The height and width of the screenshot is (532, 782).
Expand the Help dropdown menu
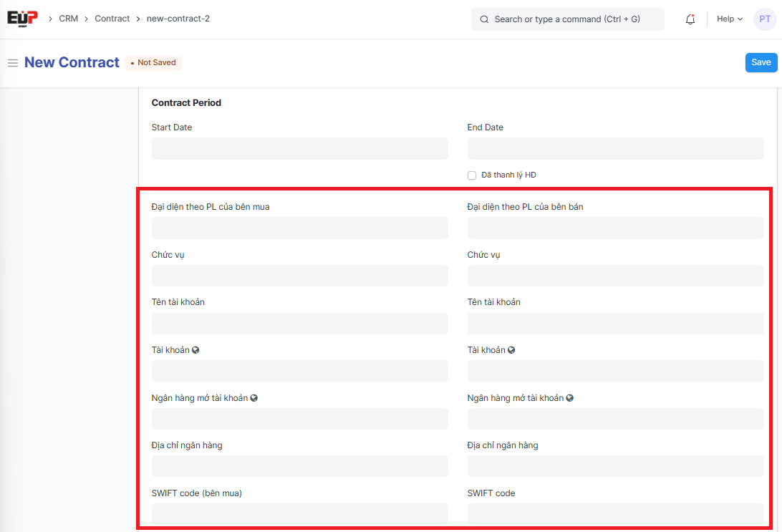coord(729,19)
